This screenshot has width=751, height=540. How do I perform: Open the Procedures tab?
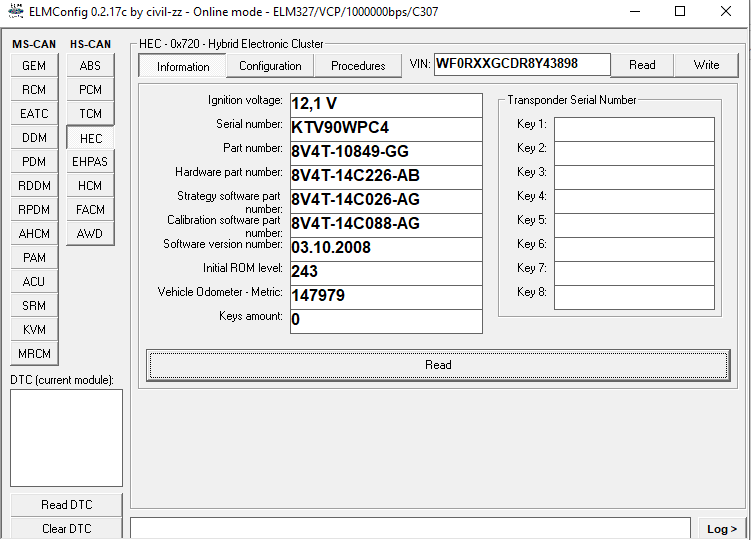pyautogui.click(x=358, y=66)
